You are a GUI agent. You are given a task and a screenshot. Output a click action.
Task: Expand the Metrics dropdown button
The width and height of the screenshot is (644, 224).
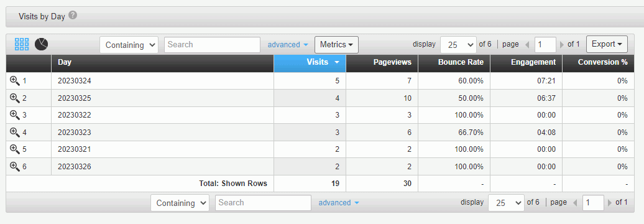tap(336, 44)
